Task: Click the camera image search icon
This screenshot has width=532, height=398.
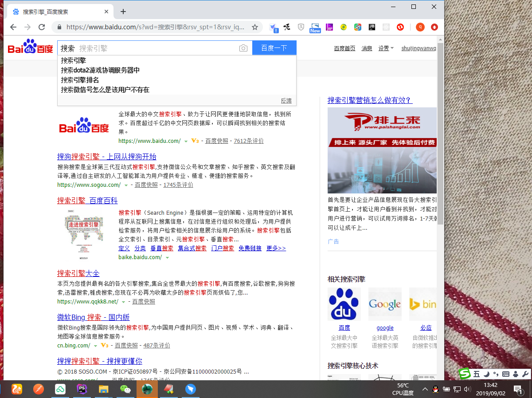Action: [x=243, y=48]
